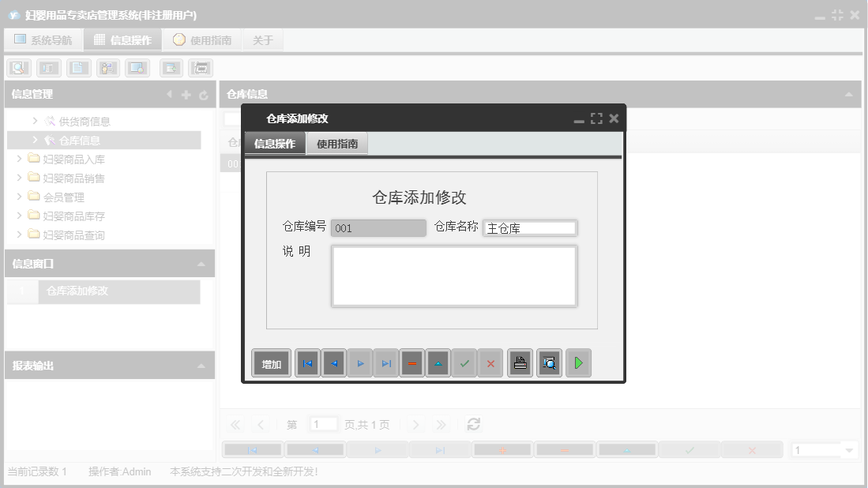Click the green run arrow in the dialog toolbar
868x488 pixels.
pos(578,362)
